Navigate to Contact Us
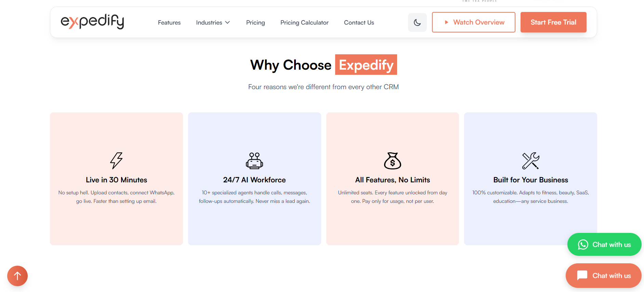Image resolution: width=644 pixels, height=292 pixels. pos(359,23)
